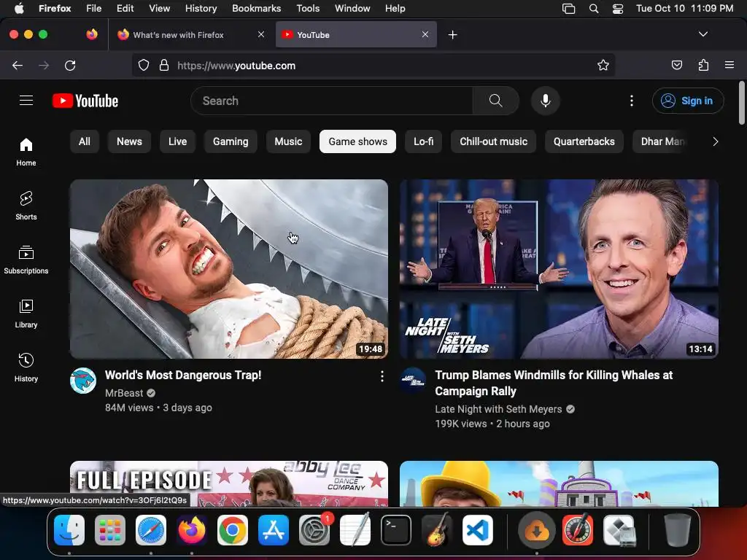This screenshot has width=747, height=560.
Task: Open Spotlight search in menu bar
Action: coord(594,9)
